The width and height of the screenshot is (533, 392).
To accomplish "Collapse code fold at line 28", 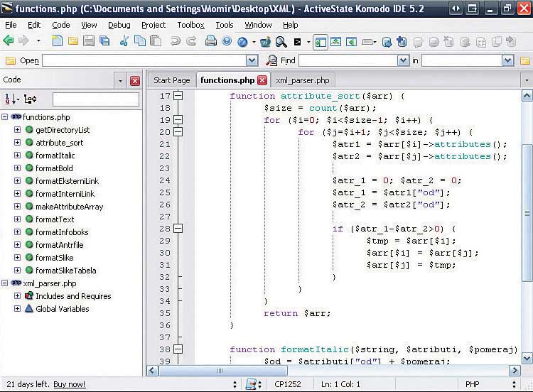I will pyautogui.click(x=178, y=229).
